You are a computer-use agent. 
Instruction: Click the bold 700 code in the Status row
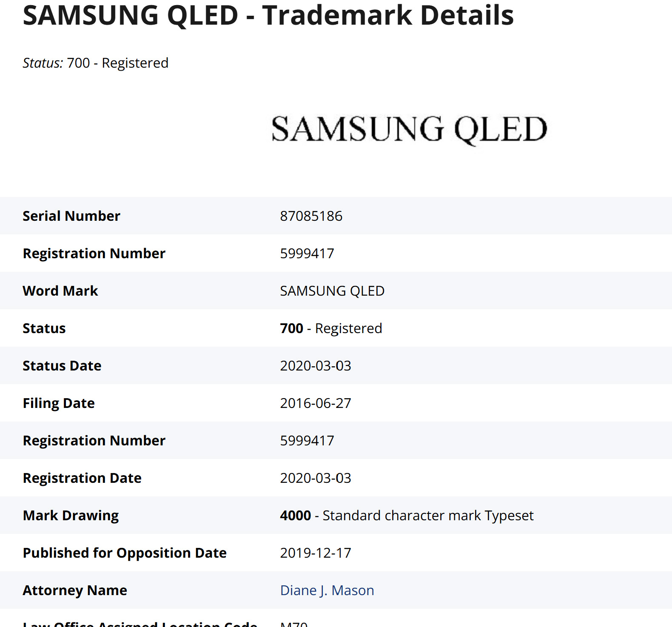[x=291, y=328]
